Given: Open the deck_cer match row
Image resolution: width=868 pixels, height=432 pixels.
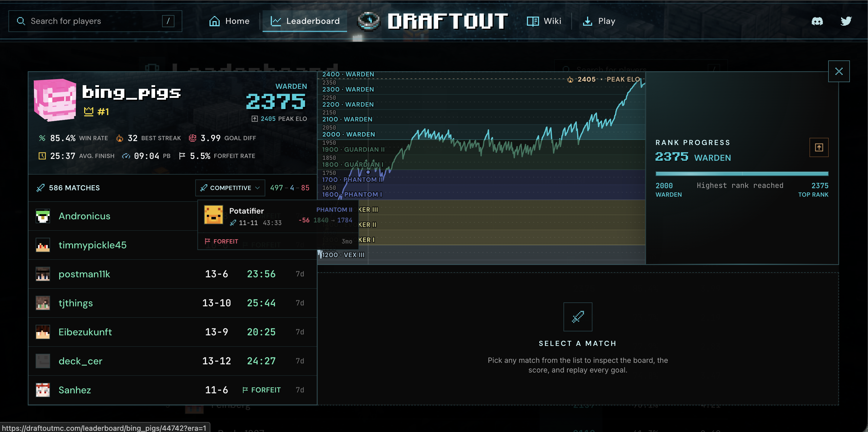Looking at the screenshot, I should pyautogui.click(x=173, y=361).
